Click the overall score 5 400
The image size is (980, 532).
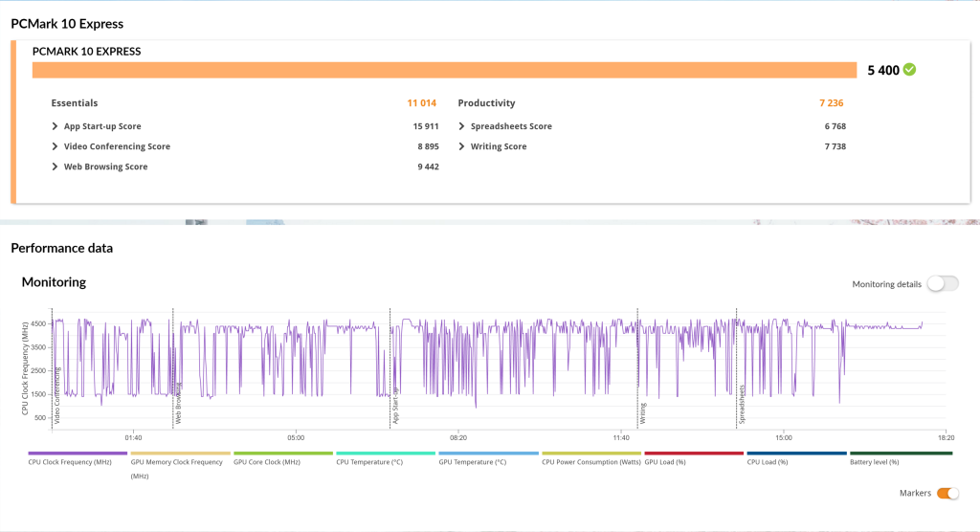point(883,70)
